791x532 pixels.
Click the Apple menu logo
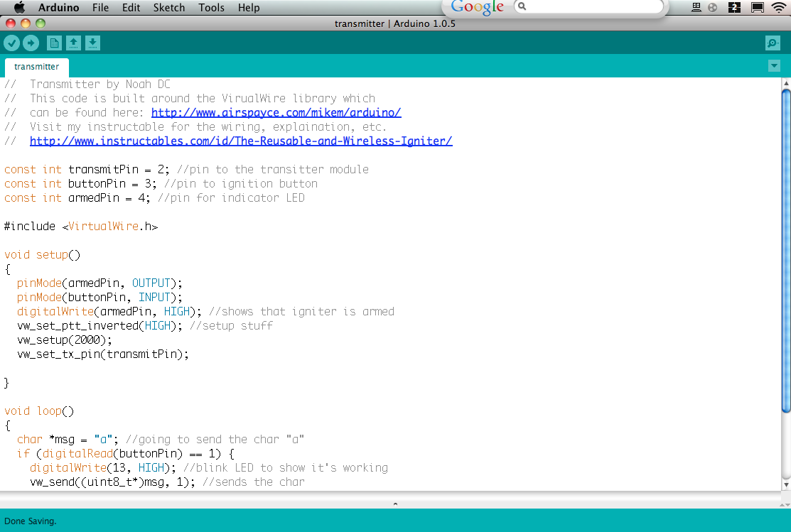(x=19, y=7)
